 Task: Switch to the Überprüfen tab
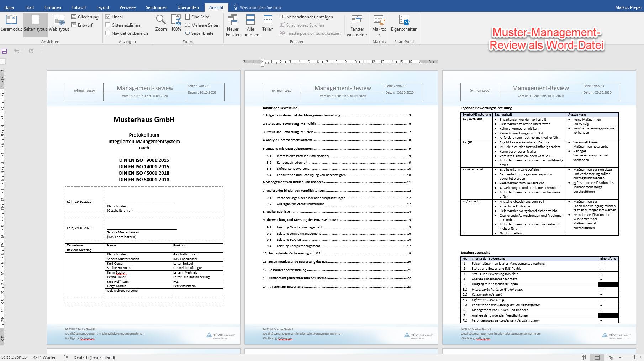pyautogui.click(x=188, y=7)
